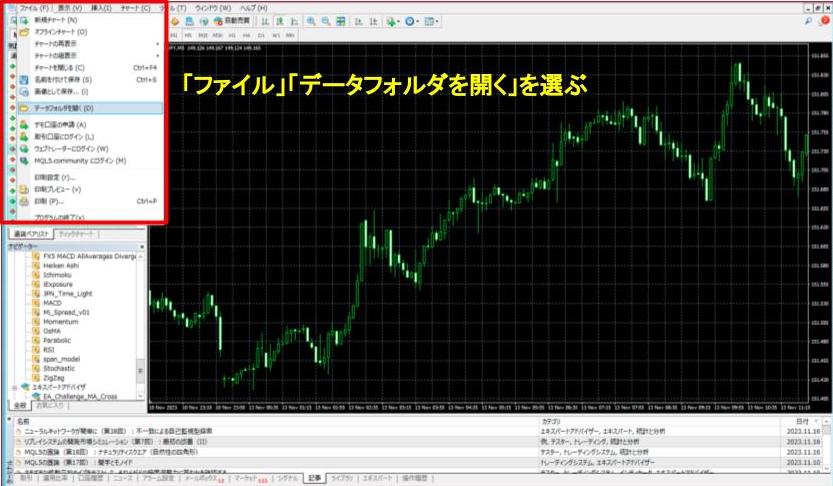This screenshot has height=486, width=833.
Task: Choose Print (印刷) Ctrl+P entry
Action: coord(89,201)
